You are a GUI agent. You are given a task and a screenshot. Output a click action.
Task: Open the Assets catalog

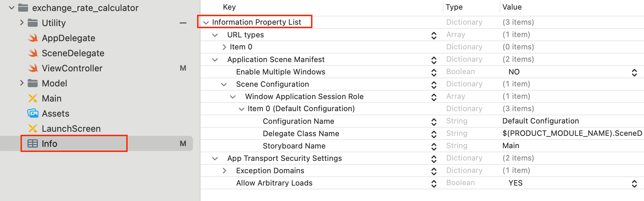[x=55, y=113]
